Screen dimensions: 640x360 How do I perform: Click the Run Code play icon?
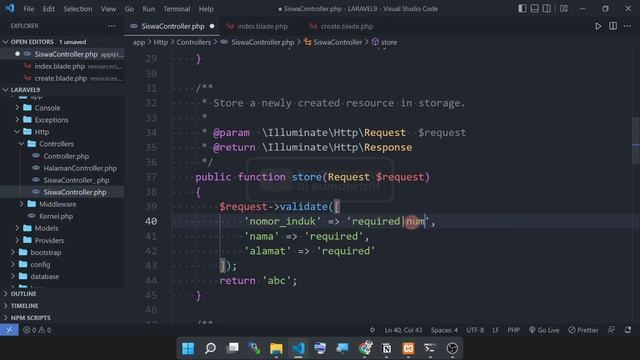[598, 26]
